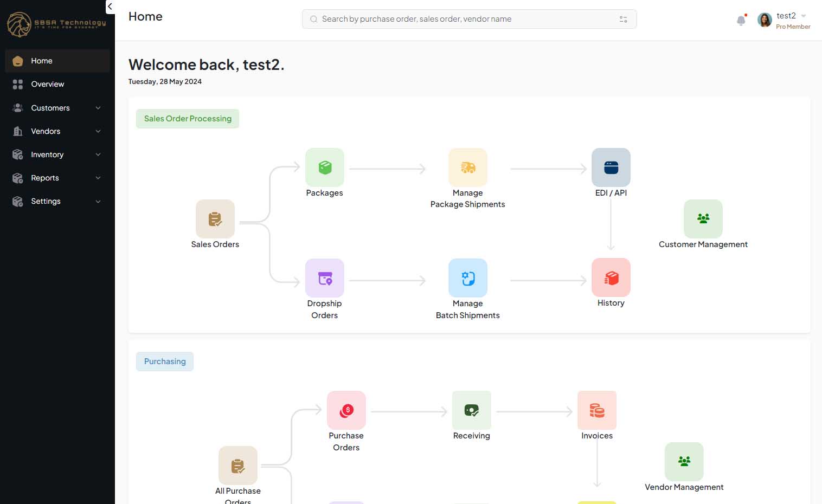Open Manage Package Shipments truck icon

pos(468,167)
